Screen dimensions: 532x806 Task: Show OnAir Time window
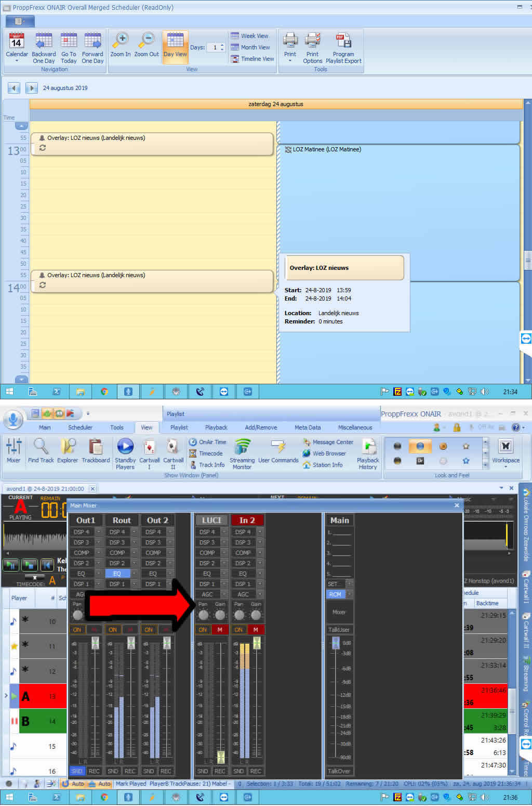tap(207, 442)
